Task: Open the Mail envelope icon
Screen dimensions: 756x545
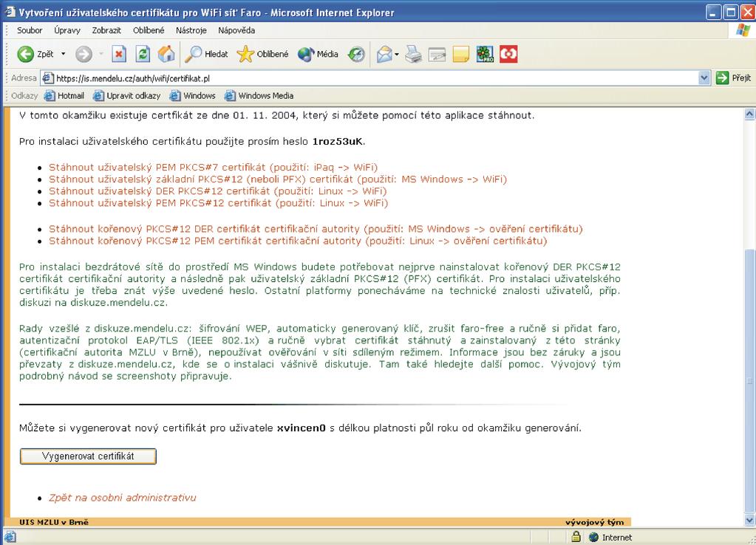Action: click(385, 54)
